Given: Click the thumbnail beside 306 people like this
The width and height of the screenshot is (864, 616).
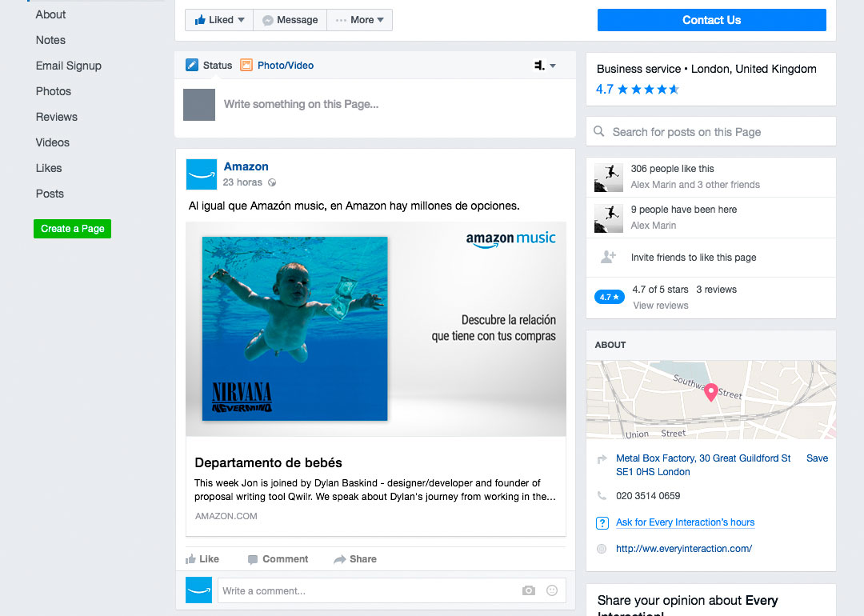Looking at the screenshot, I should (x=608, y=178).
